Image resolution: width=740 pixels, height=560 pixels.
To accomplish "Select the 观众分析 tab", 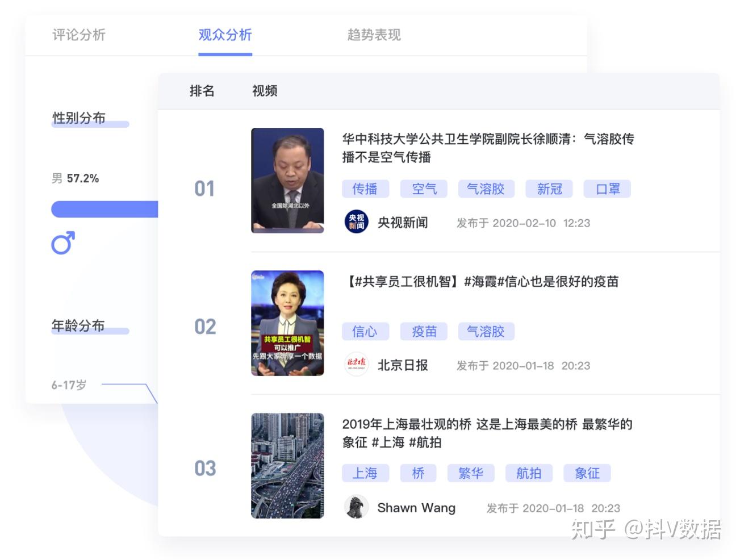I will pos(225,35).
